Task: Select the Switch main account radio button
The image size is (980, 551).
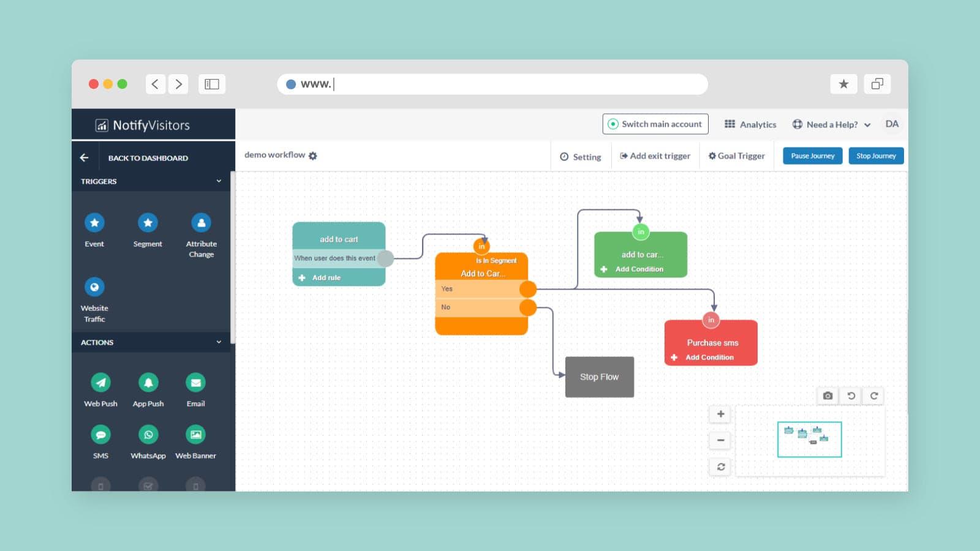Action: (612, 124)
